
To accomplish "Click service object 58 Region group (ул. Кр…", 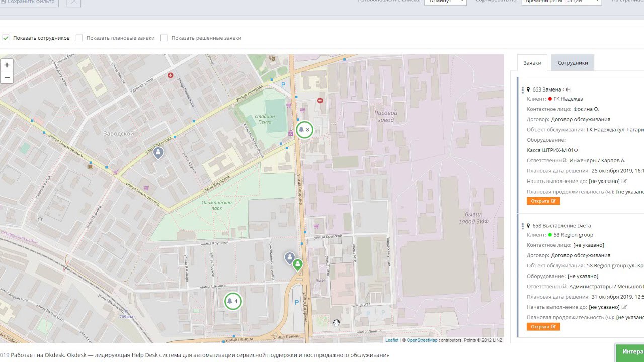I will click(x=615, y=266).
